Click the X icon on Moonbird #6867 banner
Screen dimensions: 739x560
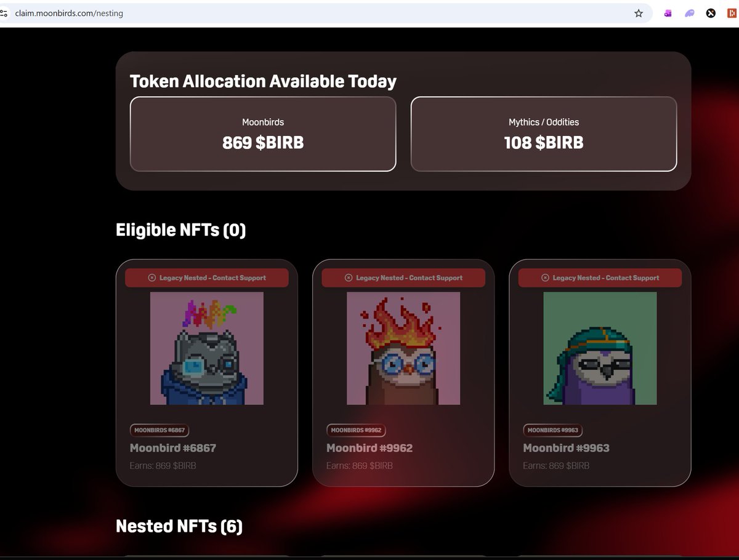pyautogui.click(x=152, y=278)
